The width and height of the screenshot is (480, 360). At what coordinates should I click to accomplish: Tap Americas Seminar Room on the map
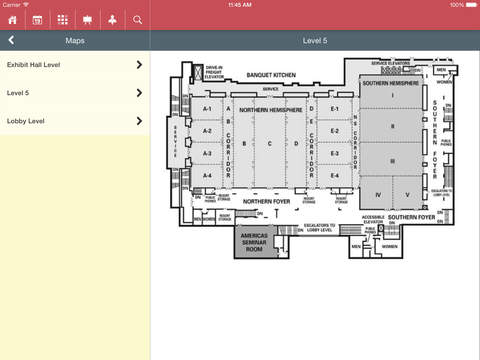point(254,242)
